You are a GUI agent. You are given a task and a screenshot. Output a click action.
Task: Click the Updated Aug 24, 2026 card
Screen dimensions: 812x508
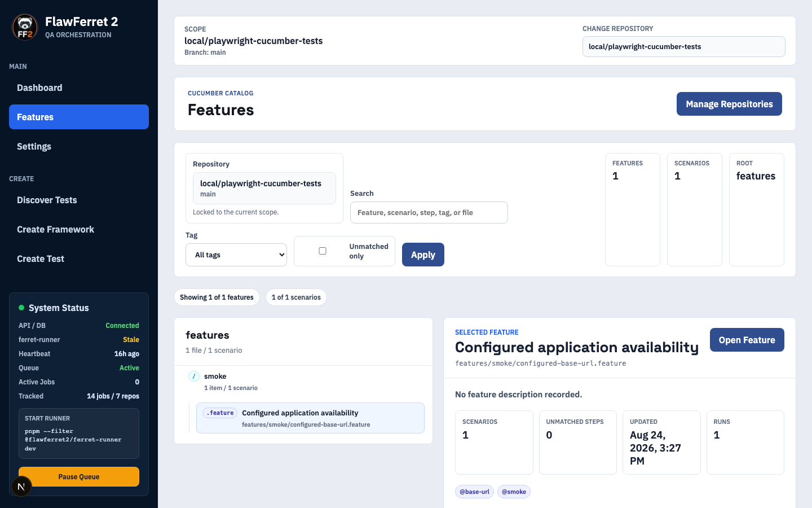[x=661, y=443]
